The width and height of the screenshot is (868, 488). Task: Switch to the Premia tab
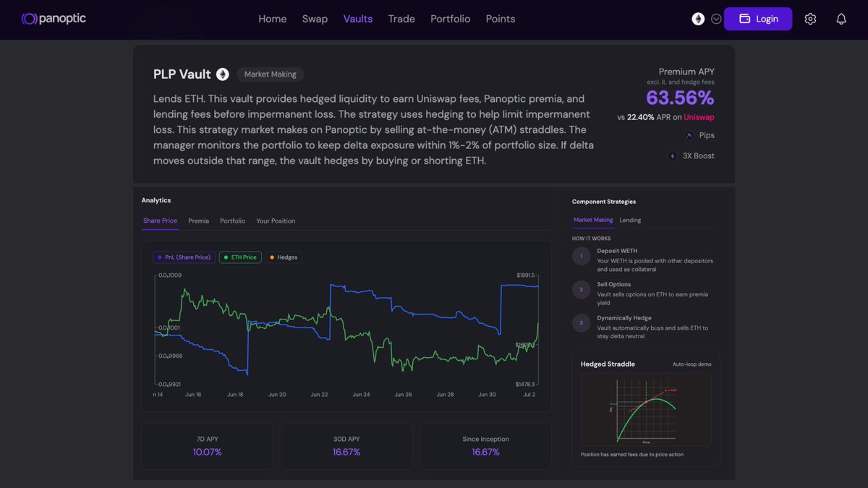(x=198, y=221)
